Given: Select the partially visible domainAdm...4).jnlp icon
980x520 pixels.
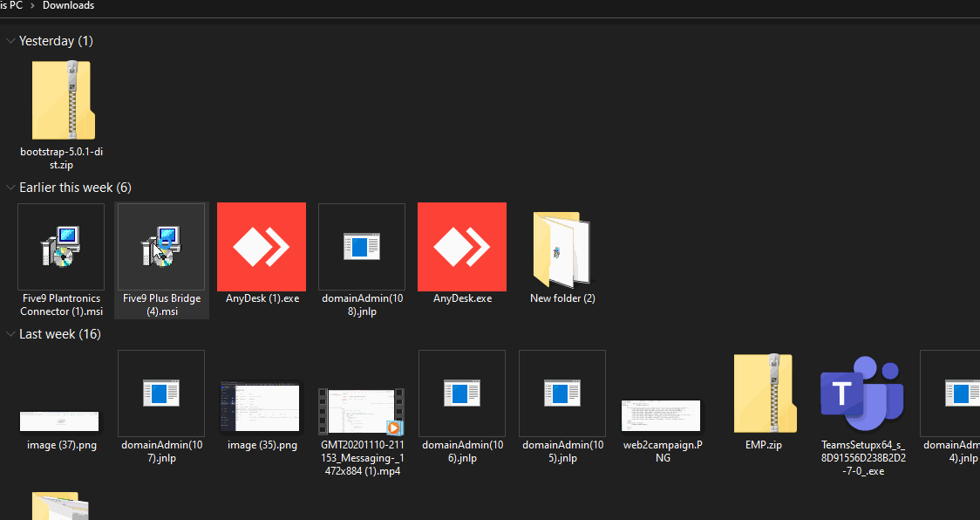Looking at the screenshot, I should 950,393.
